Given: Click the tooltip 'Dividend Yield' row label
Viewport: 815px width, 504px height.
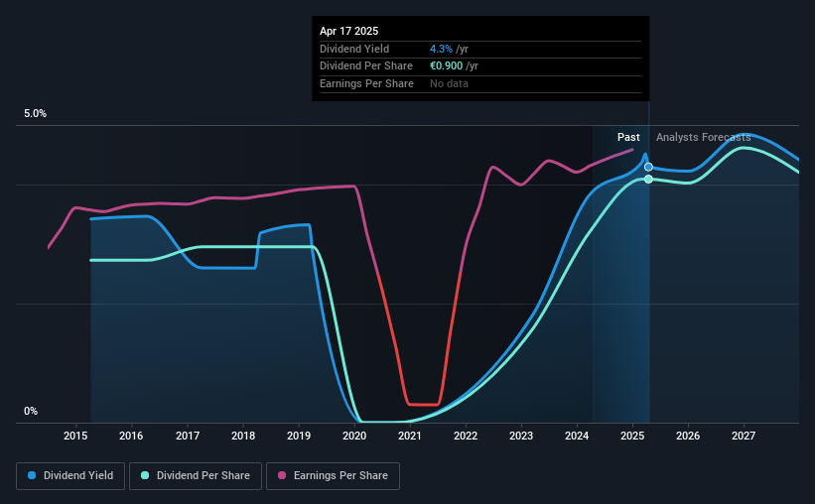Looking at the screenshot, I should 354,49.
